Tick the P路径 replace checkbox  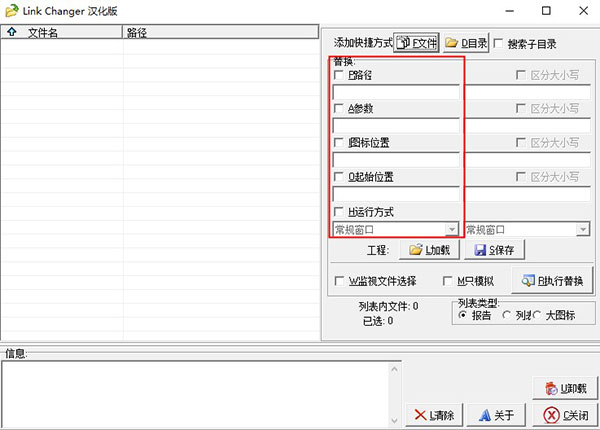click(340, 76)
